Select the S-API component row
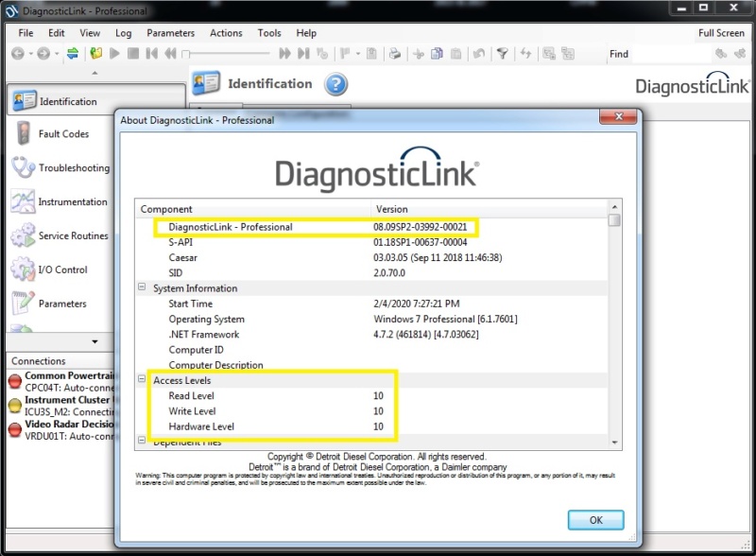The height and width of the screenshot is (556, 756). coord(371,242)
